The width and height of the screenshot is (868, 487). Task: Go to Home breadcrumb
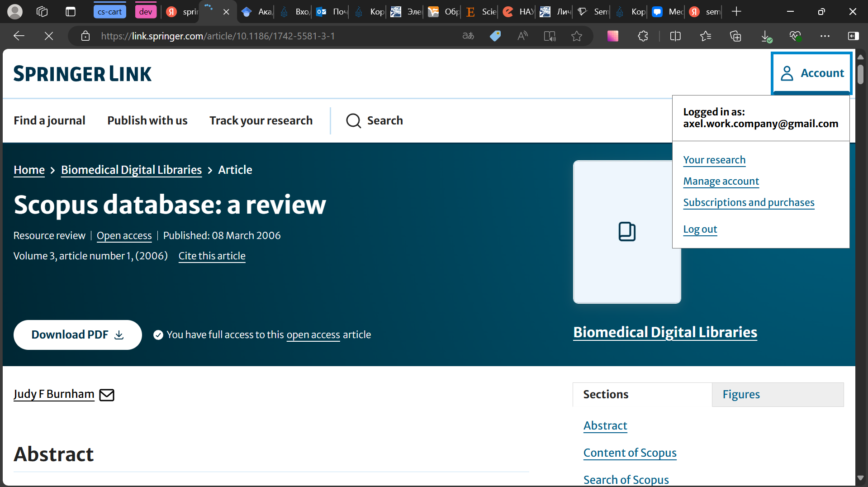[29, 170]
